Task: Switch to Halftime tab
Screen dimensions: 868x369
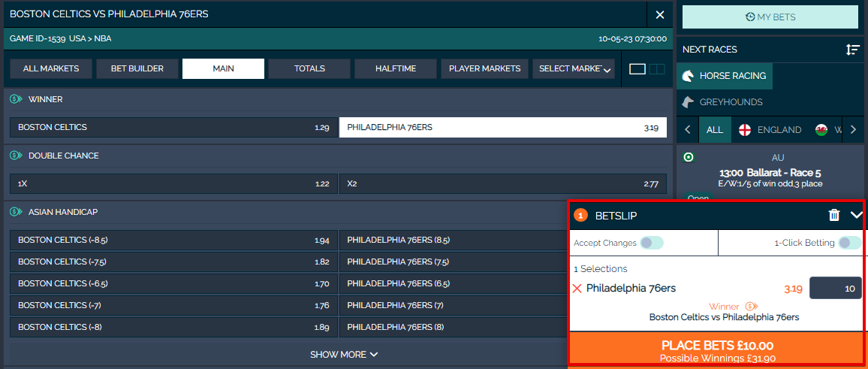Action: 396,68
